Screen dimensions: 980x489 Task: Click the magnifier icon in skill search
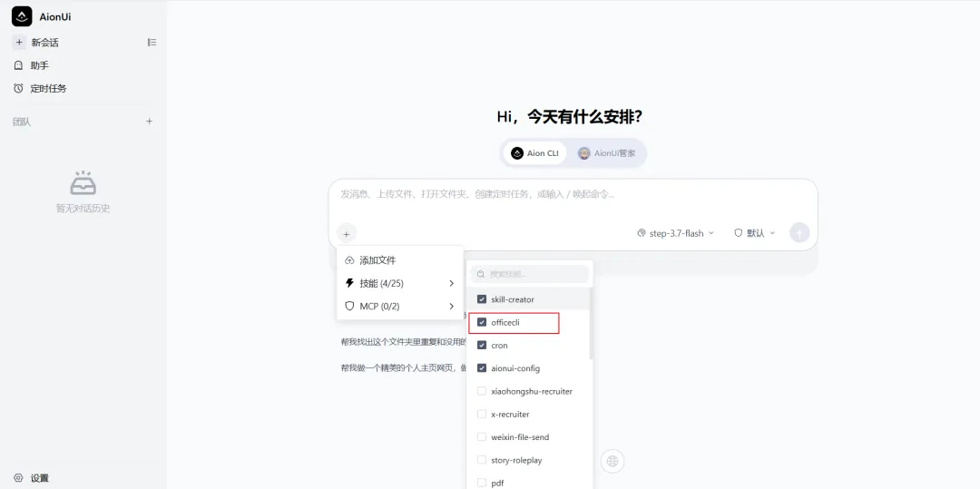[481, 274]
